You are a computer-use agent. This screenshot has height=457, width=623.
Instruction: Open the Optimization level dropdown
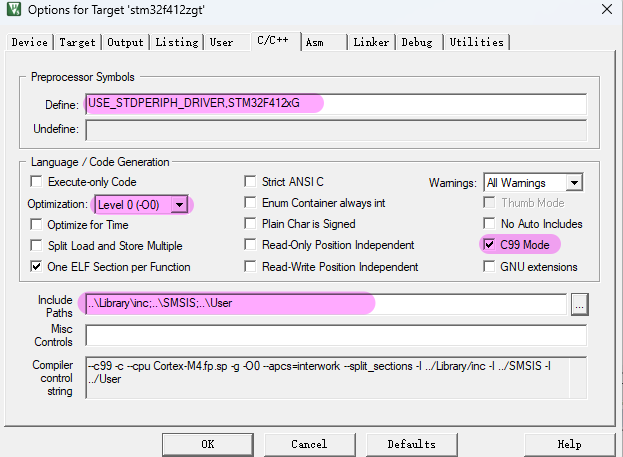(x=180, y=205)
